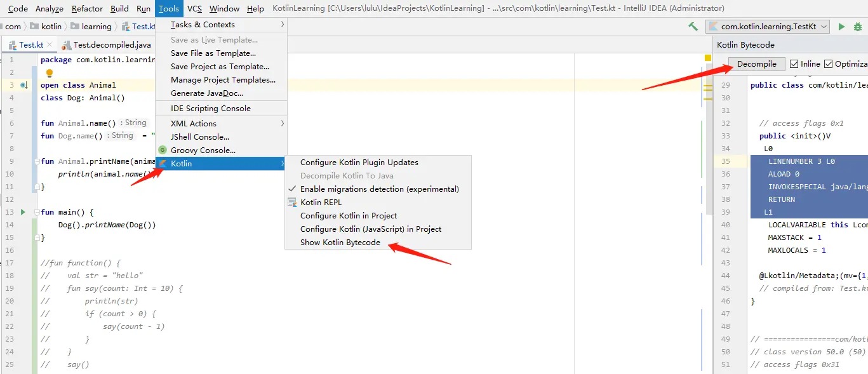The width and height of the screenshot is (868, 374).
Task: Open the Refactor menu
Action: click(87, 8)
